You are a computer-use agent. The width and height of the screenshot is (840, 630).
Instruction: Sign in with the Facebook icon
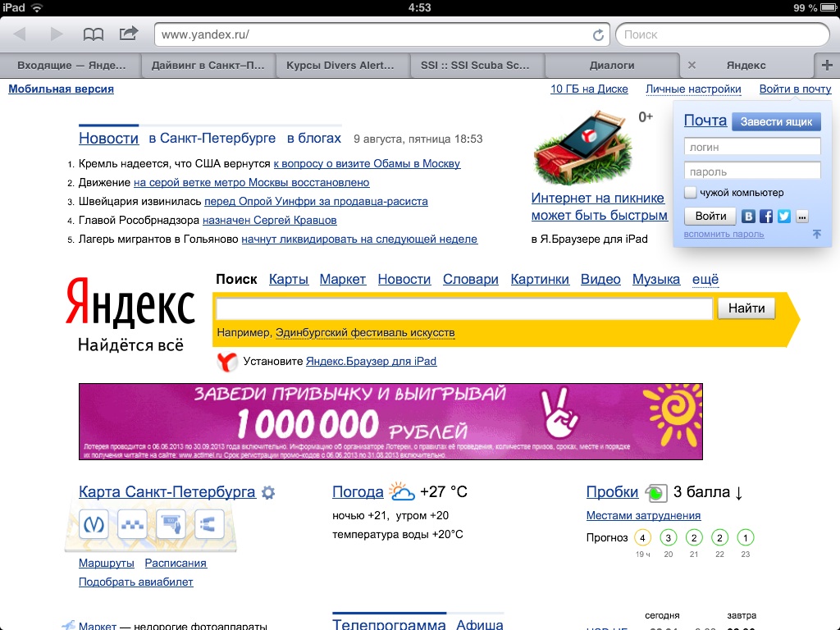pyautogui.click(x=766, y=217)
